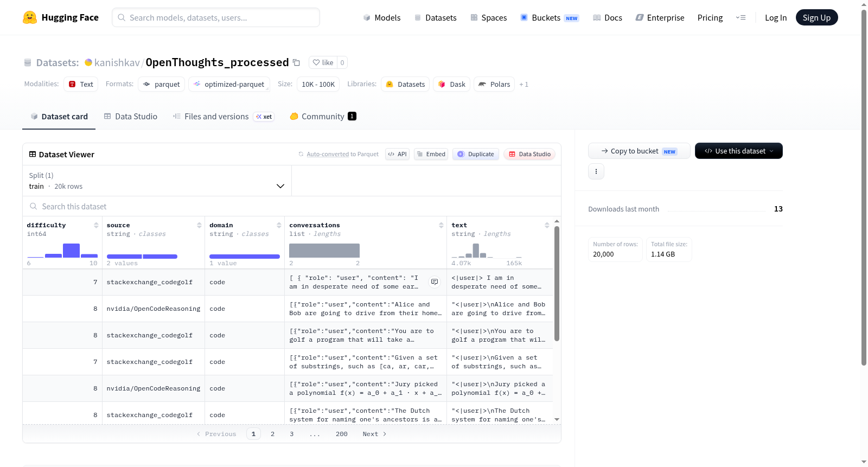Go to page 3 of the dataset
This screenshot has width=868, height=467.
click(x=291, y=434)
